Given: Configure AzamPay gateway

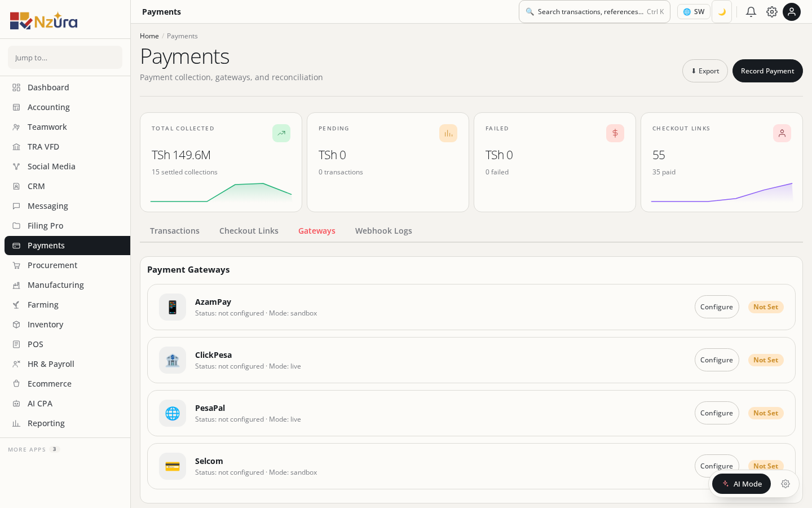Looking at the screenshot, I should click(717, 307).
